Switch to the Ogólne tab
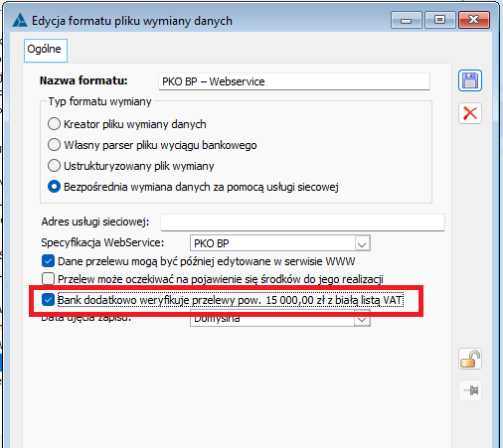Viewport: 503px width, 448px height. (x=46, y=50)
